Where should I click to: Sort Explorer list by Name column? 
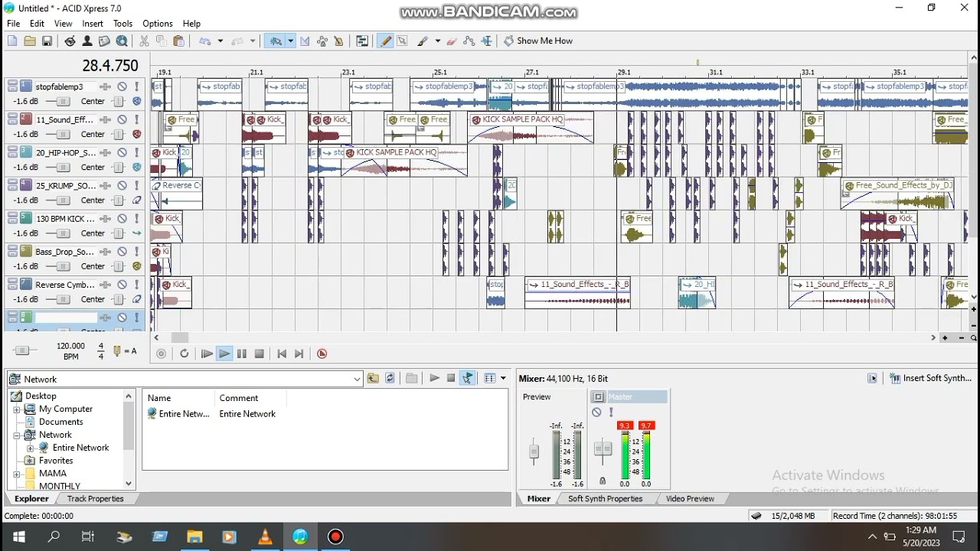point(178,398)
